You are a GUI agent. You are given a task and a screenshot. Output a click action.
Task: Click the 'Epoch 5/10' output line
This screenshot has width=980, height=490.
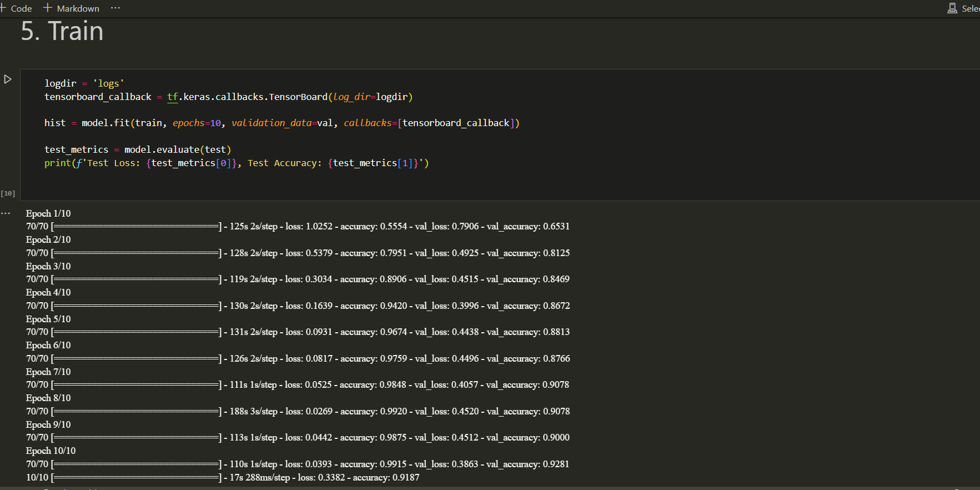tap(48, 319)
